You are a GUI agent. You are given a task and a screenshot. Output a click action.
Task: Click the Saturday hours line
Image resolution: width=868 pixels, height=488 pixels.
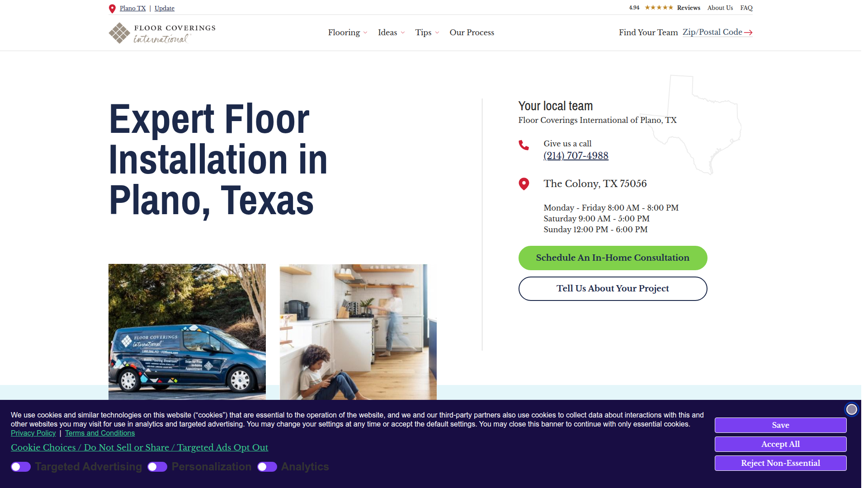point(596,219)
